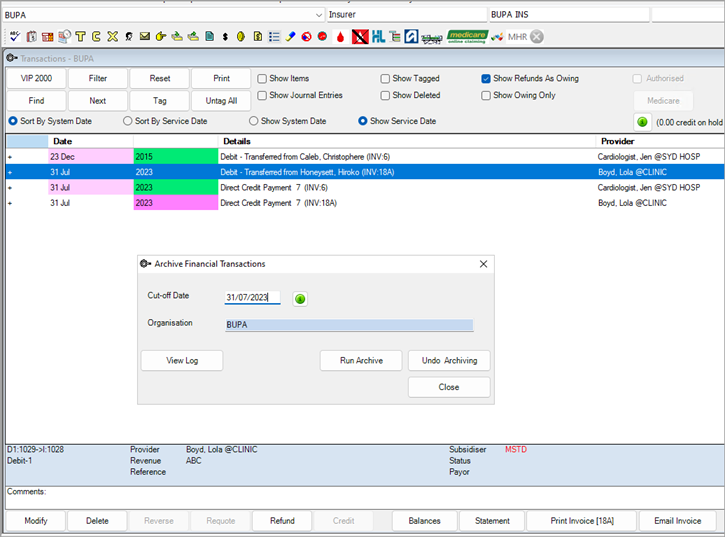Click the envelope mail icon in the toolbar

(145, 37)
